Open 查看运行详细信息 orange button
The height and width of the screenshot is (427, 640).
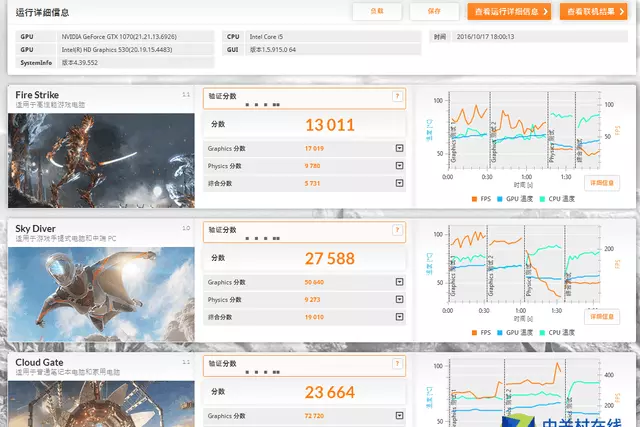tap(509, 11)
